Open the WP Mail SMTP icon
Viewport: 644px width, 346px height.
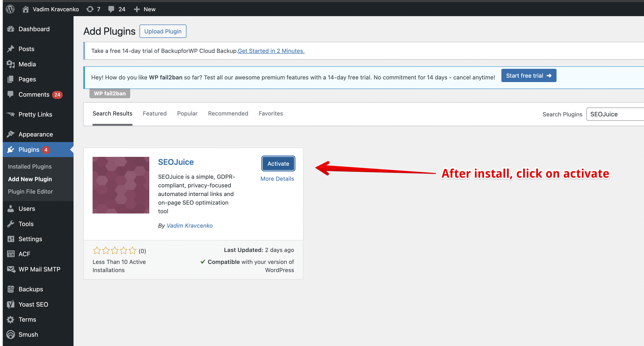tap(11, 269)
